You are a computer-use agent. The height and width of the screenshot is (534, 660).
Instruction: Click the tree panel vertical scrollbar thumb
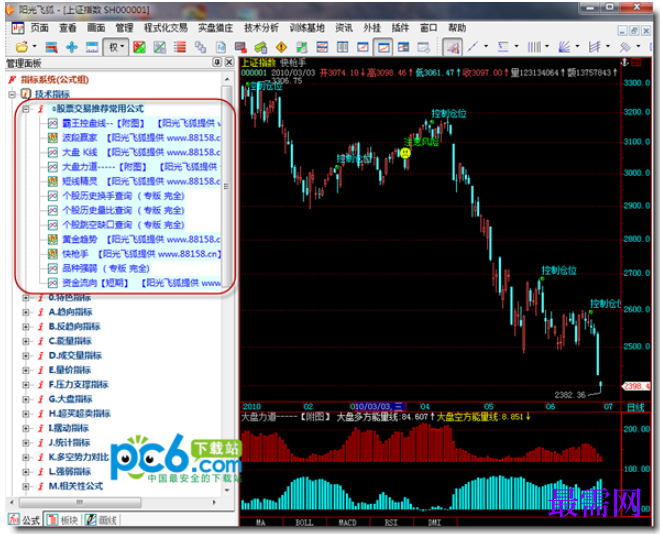[226, 186]
